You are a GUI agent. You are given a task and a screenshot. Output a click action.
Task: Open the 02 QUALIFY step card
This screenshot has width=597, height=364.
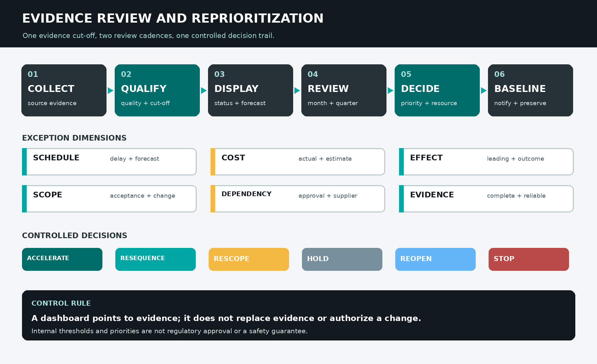[x=157, y=90]
